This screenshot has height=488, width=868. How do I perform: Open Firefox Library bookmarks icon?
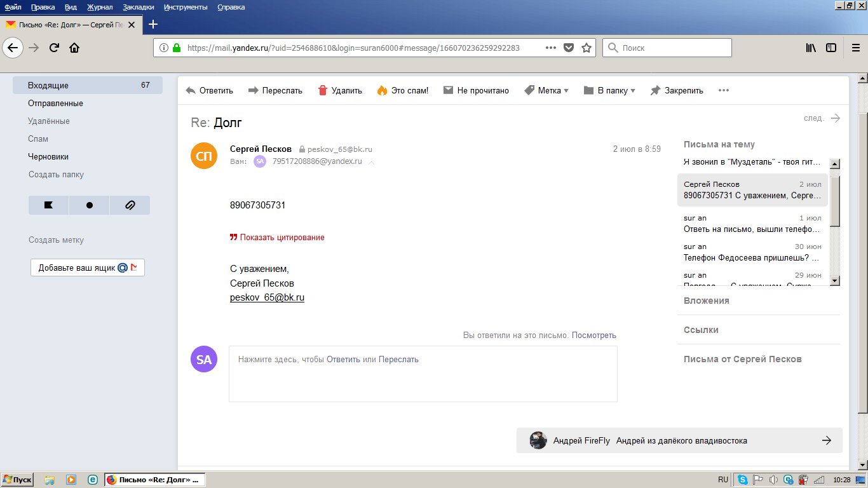pyautogui.click(x=811, y=48)
